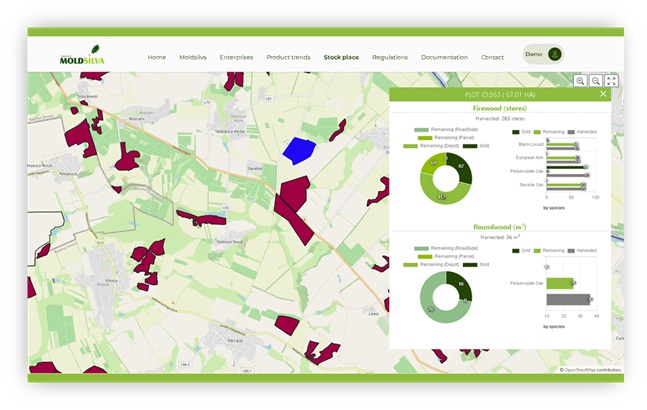Click the Black Locust species label

point(531,145)
